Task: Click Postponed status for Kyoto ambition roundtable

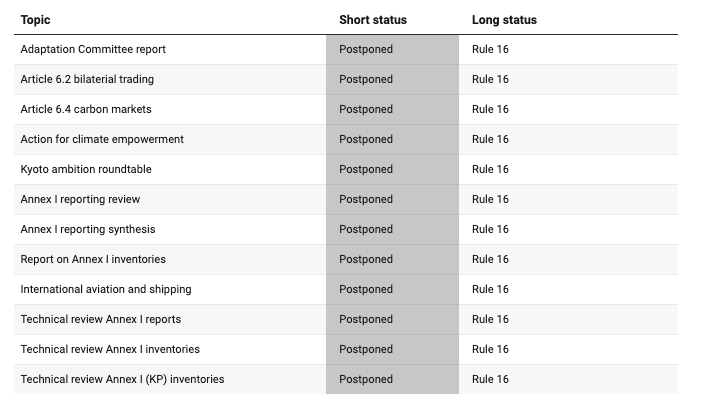Action: click(366, 169)
